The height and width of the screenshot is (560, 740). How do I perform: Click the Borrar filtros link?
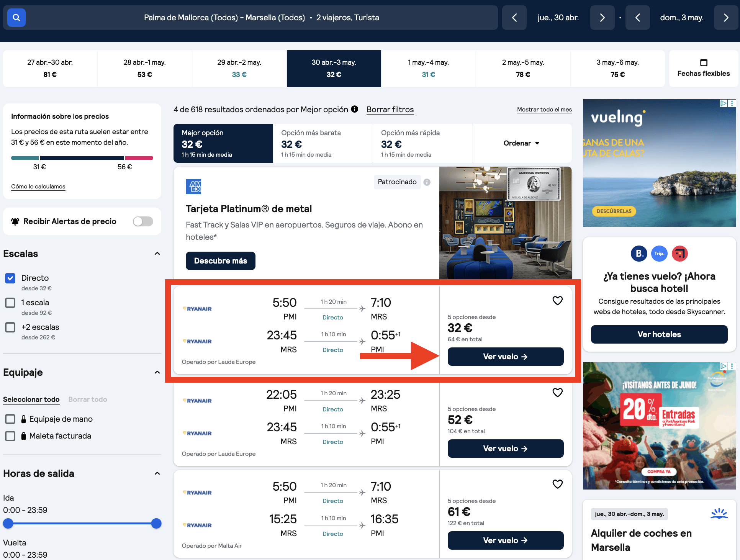pyautogui.click(x=390, y=110)
